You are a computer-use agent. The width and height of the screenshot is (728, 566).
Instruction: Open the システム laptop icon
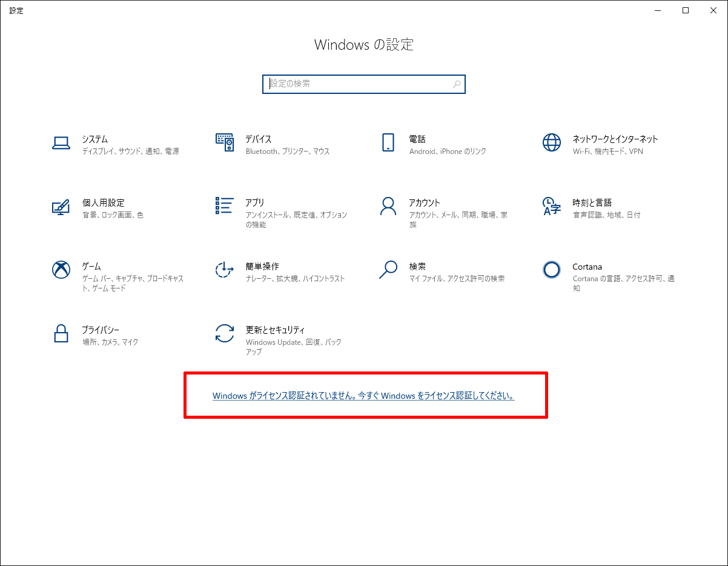pos(61,142)
